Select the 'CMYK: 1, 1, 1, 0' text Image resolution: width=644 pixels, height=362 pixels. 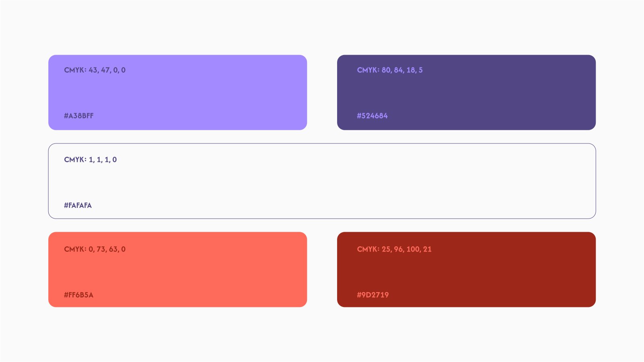click(x=91, y=160)
